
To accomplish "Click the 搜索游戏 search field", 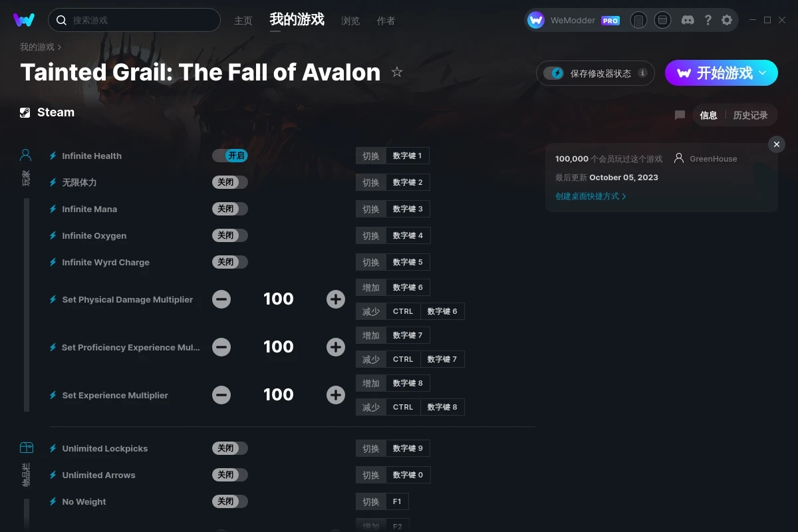I will coord(134,20).
